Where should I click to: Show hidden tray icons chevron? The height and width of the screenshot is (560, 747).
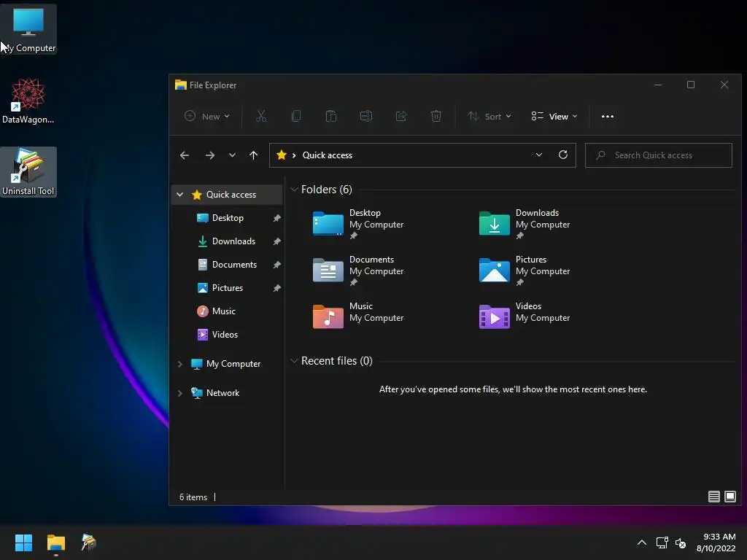pos(642,542)
